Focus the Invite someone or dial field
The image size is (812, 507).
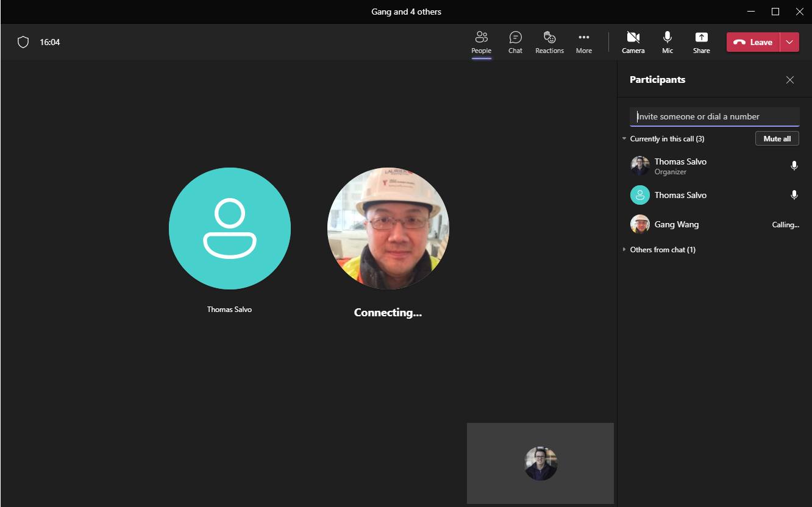[714, 116]
